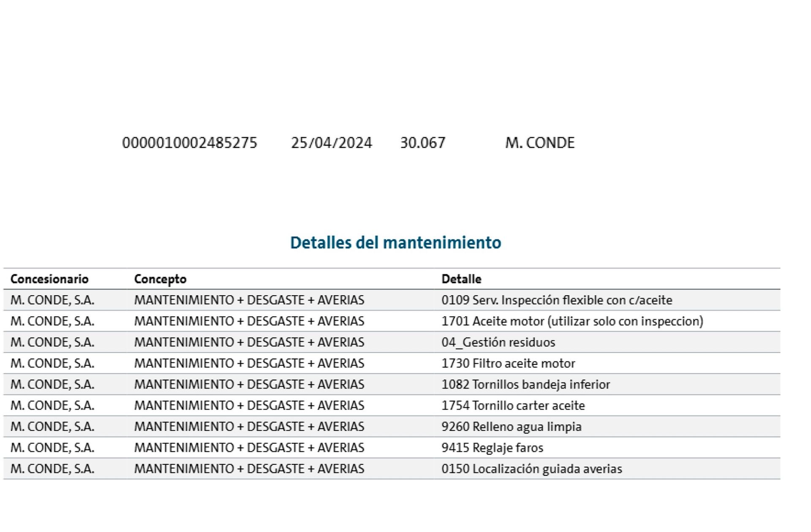
Task: Select '0109 Serv. Inspección flexible con c/aceite'
Action: tap(557, 300)
